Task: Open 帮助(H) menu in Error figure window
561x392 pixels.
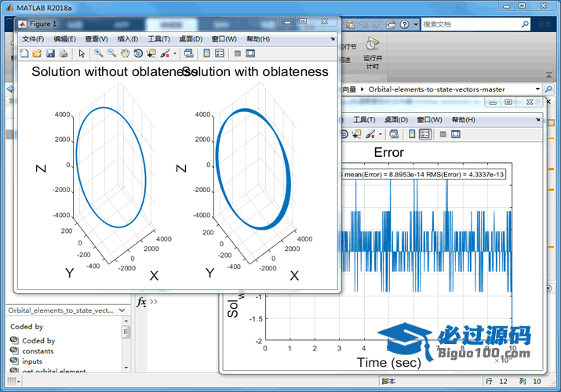Action: [x=464, y=120]
